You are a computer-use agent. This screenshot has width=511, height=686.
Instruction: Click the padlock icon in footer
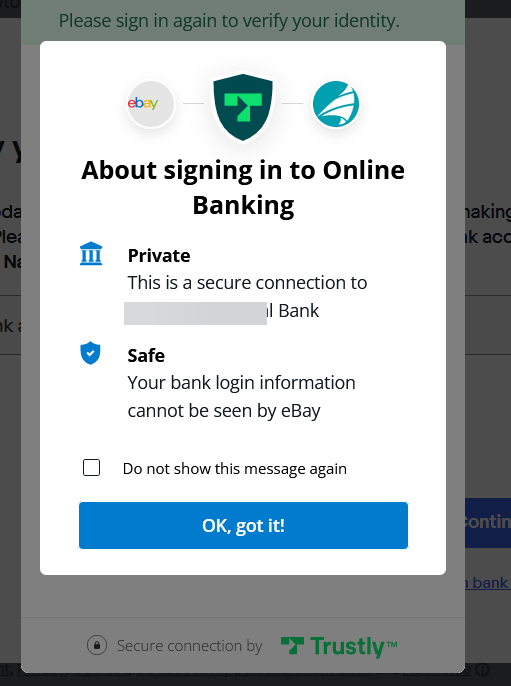tap(97, 645)
